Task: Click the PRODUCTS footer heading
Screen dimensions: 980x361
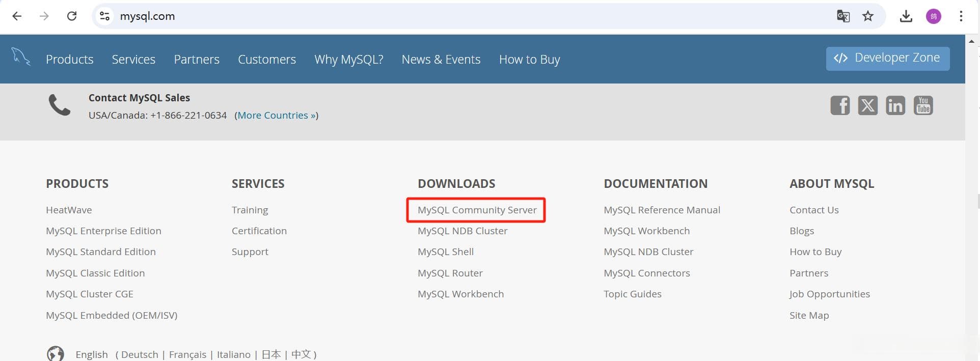Action: click(77, 183)
